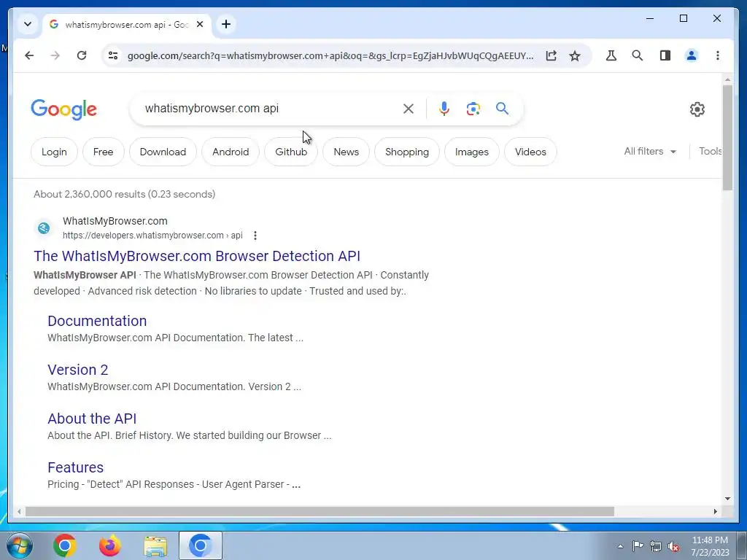Search by voice microphone
Screen dimensions: 747x560
444,109
